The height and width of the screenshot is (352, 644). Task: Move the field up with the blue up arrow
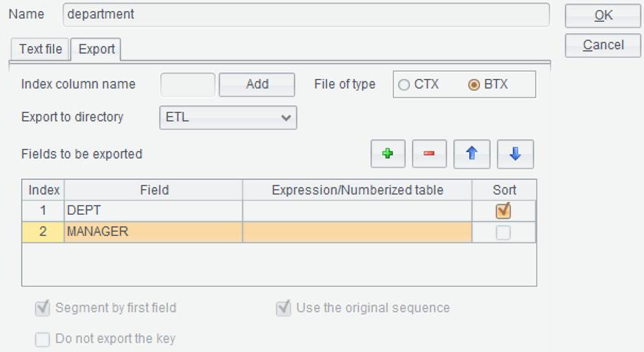tap(471, 154)
